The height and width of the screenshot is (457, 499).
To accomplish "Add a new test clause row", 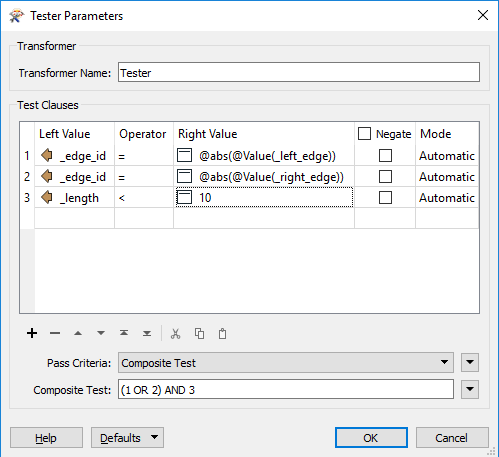I will point(32,333).
